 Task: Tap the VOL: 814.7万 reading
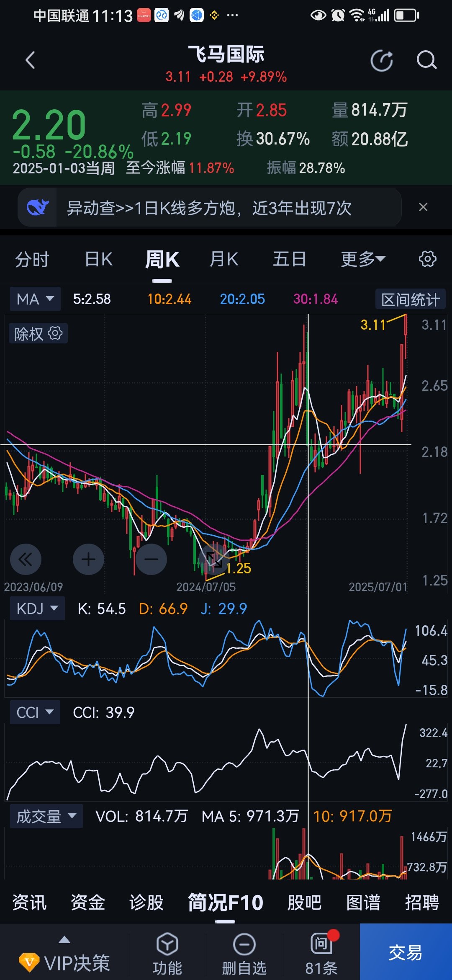(141, 816)
